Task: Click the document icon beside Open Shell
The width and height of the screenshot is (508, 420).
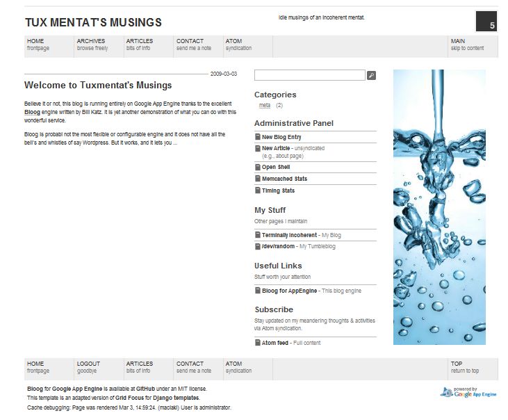Action: 257,167
